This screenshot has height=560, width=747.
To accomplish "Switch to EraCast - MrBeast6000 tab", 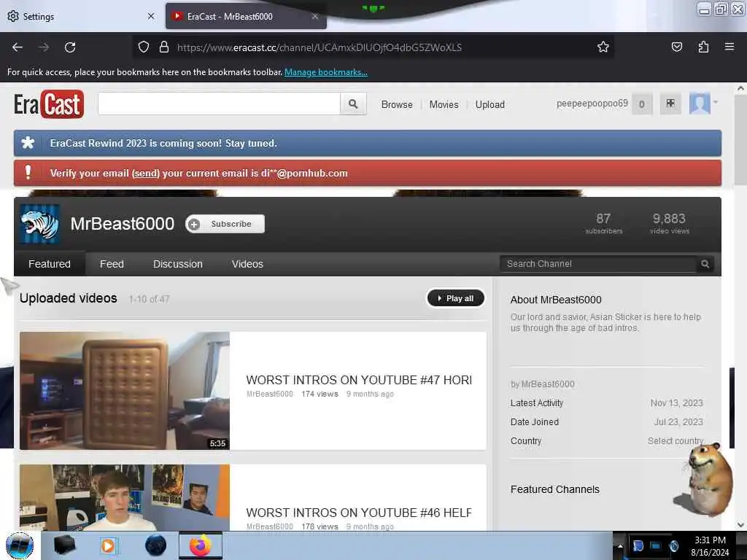I will [x=246, y=16].
